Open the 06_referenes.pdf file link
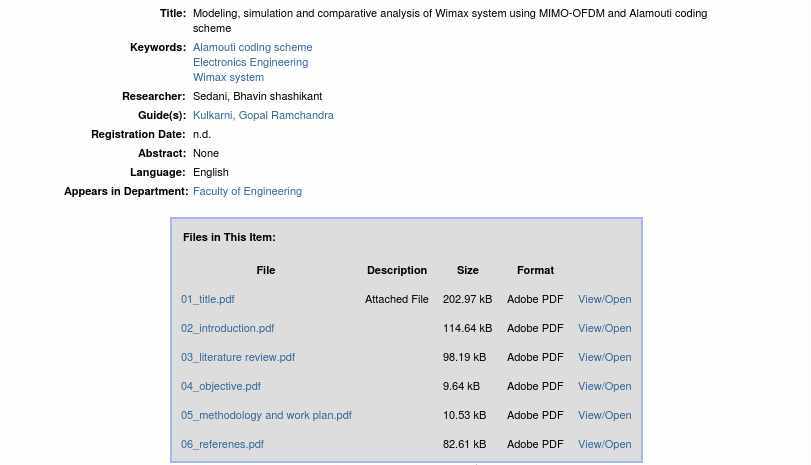The image size is (811, 465). (222, 444)
